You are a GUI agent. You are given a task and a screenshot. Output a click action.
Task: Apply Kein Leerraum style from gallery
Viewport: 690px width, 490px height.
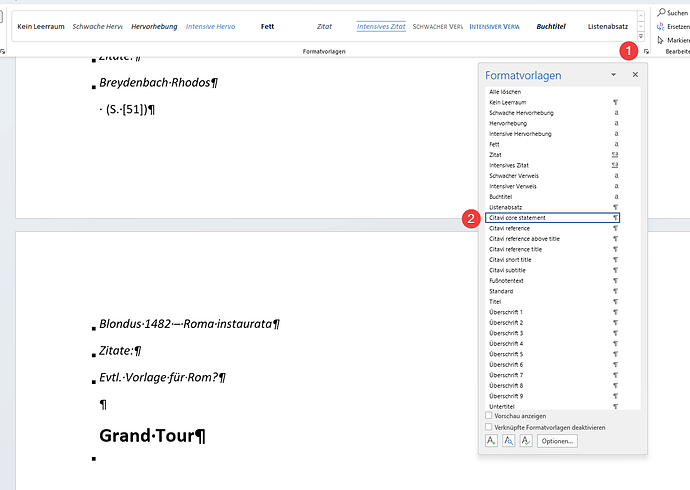click(41, 26)
